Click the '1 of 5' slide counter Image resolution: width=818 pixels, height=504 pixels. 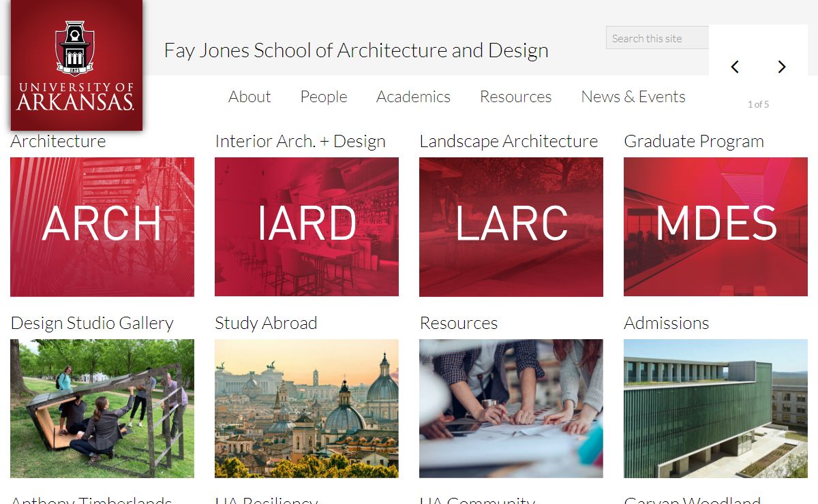click(x=758, y=104)
